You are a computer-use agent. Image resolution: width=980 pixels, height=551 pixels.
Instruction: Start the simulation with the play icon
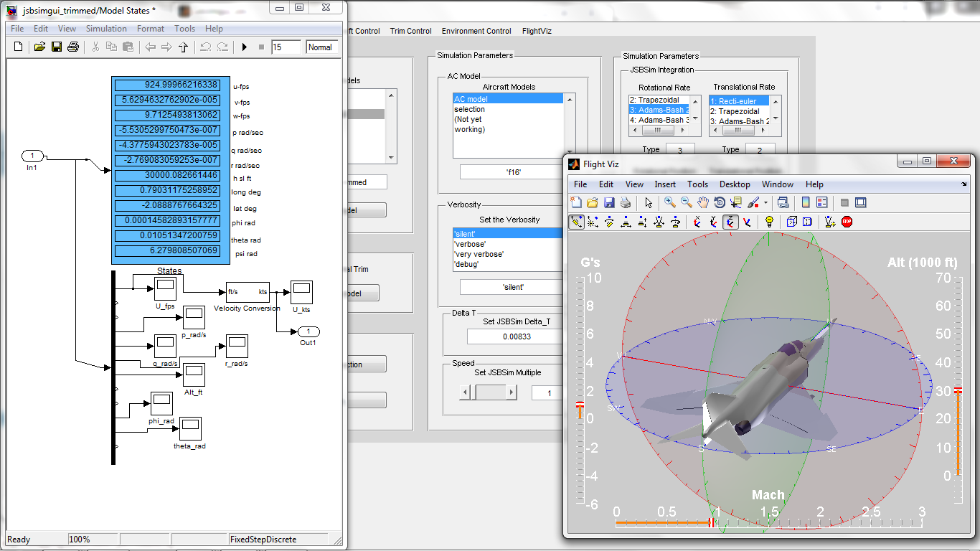[243, 47]
